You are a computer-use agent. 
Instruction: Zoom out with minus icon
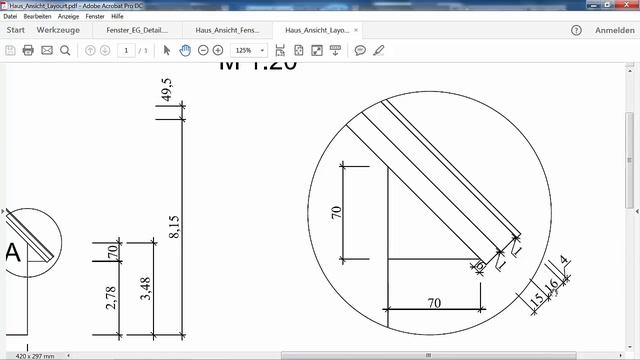pyautogui.click(x=203, y=50)
